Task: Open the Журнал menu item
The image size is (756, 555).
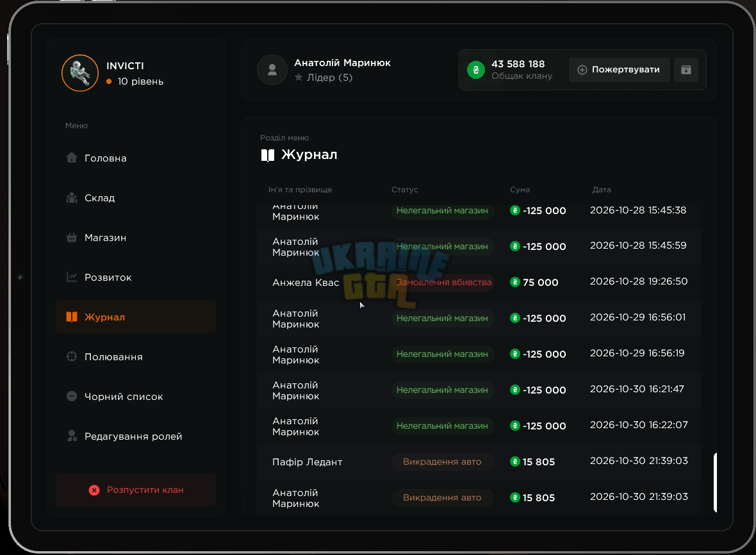Action: [135, 317]
